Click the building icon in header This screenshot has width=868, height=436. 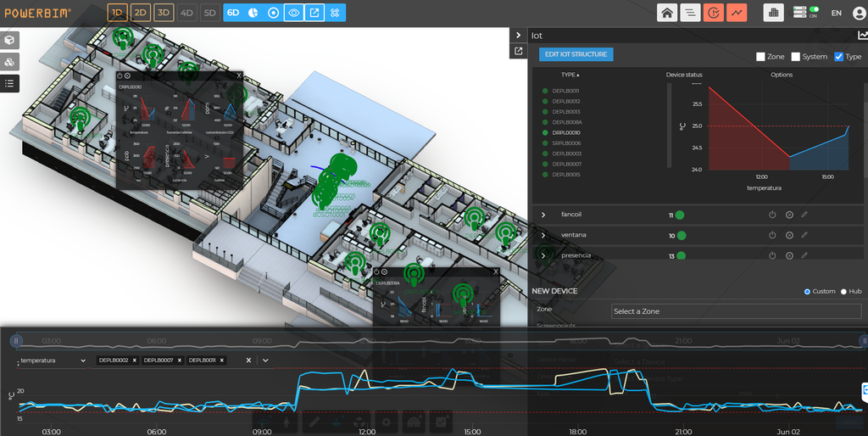click(x=773, y=13)
